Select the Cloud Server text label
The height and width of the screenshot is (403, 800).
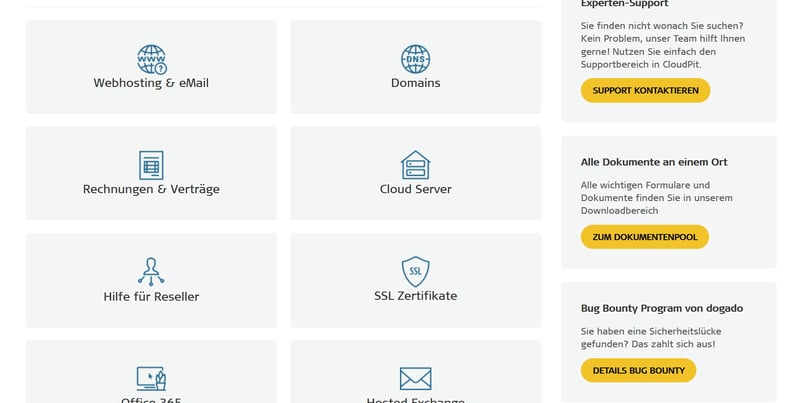tap(415, 189)
